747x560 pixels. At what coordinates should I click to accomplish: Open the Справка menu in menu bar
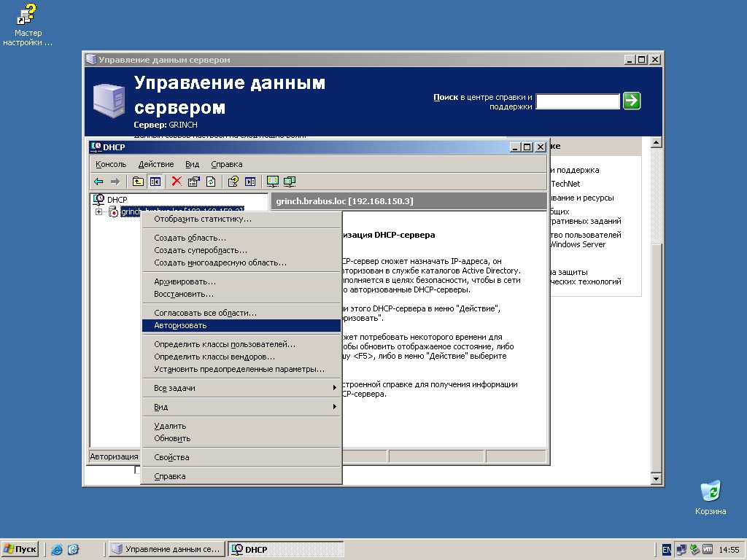coord(227,164)
